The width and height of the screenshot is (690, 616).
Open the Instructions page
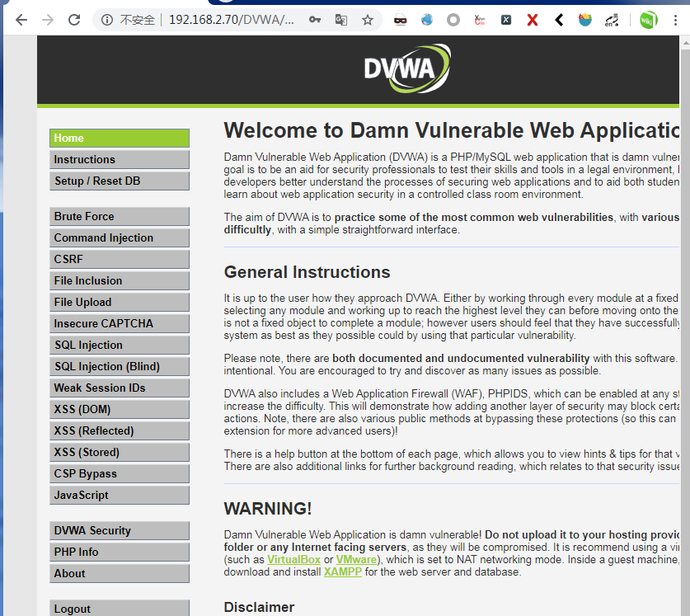[x=120, y=159]
